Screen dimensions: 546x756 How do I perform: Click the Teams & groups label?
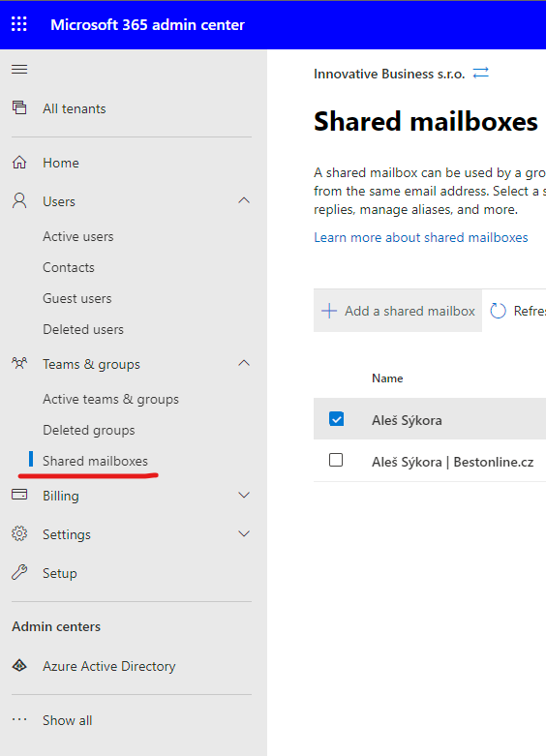(x=92, y=364)
